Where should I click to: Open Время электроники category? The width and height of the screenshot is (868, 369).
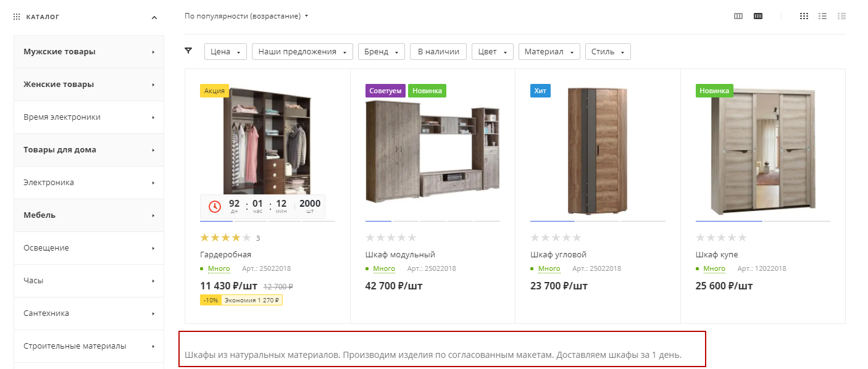pos(89,117)
